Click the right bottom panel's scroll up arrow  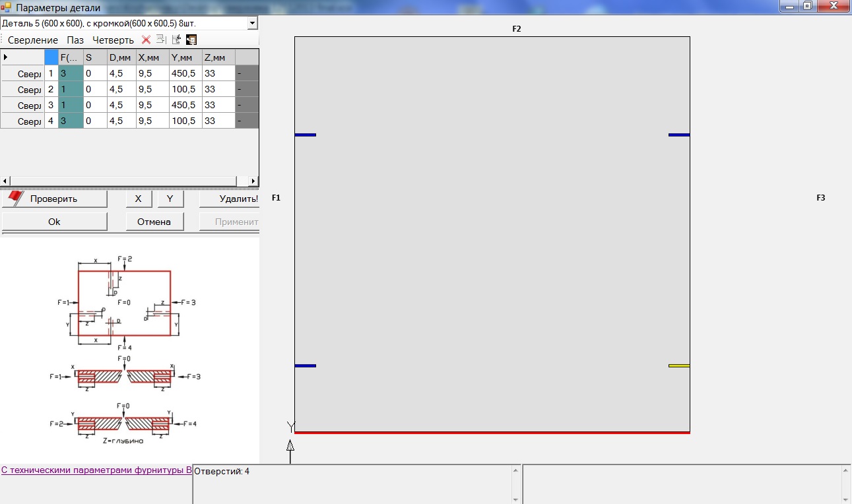845,471
